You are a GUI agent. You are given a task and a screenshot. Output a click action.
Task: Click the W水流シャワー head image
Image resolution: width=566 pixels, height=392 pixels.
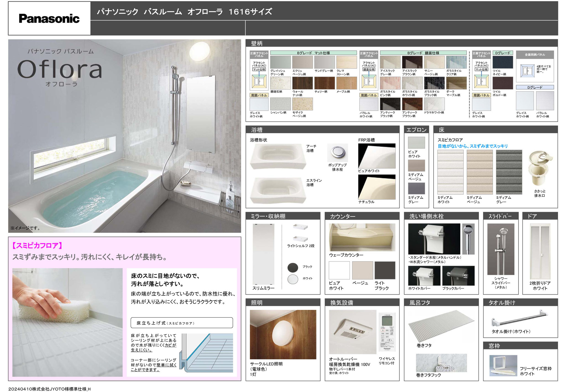[x=468, y=239]
